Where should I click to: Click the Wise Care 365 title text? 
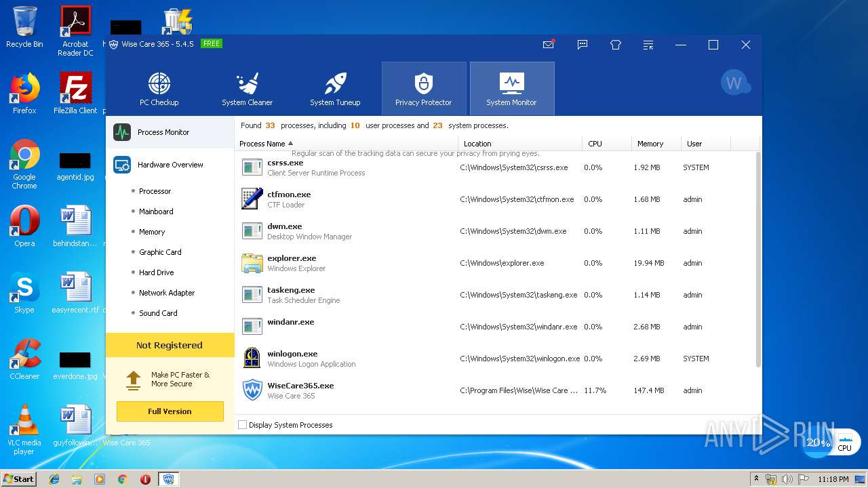[157, 44]
